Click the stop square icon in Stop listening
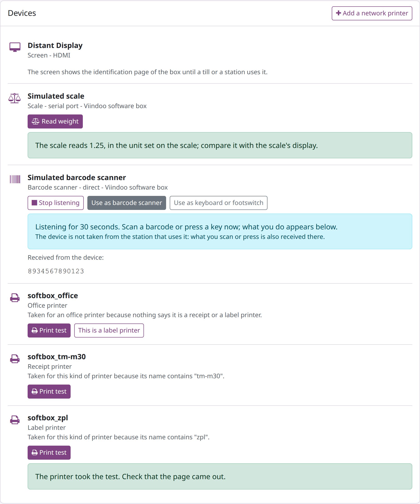Image resolution: width=420 pixels, height=504 pixels. [35, 203]
